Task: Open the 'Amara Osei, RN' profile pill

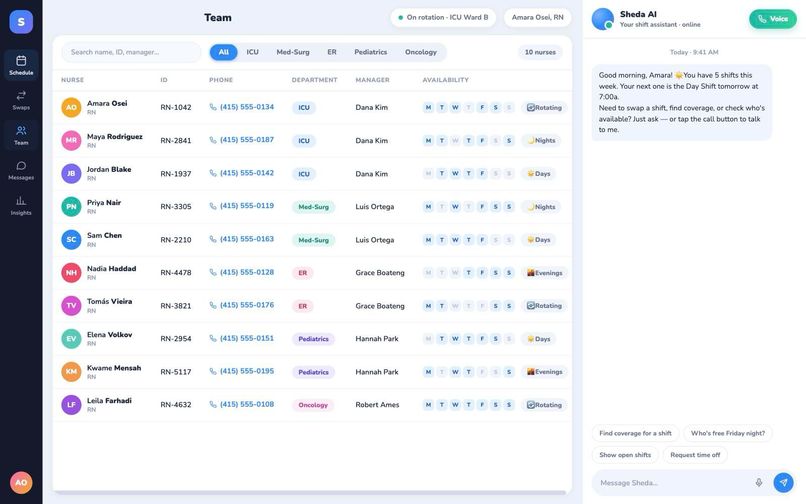Action: point(538,17)
